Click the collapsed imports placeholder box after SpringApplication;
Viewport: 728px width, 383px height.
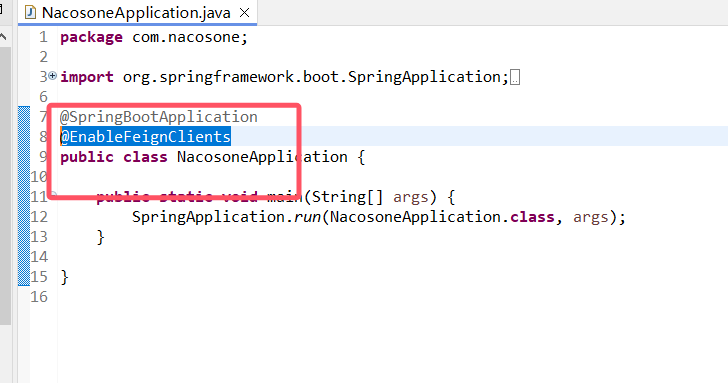[x=515, y=77]
